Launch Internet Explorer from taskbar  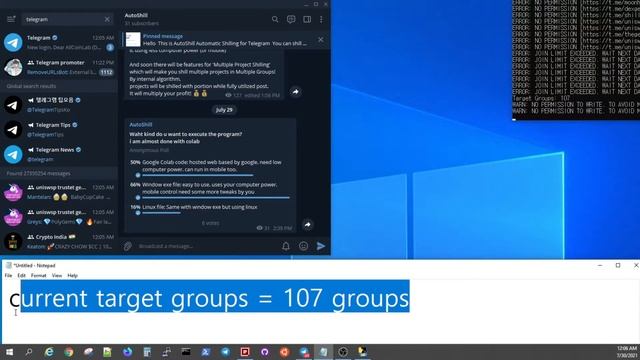click(x=49, y=352)
